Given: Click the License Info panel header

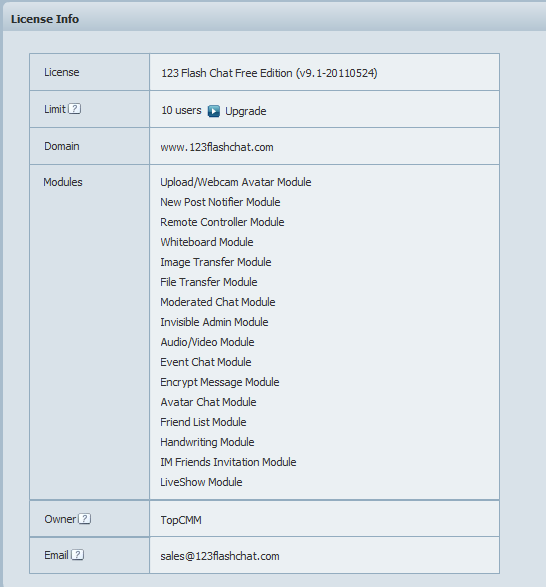Looking at the screenshot, I should pyautogui.click(x=274, y=19).
